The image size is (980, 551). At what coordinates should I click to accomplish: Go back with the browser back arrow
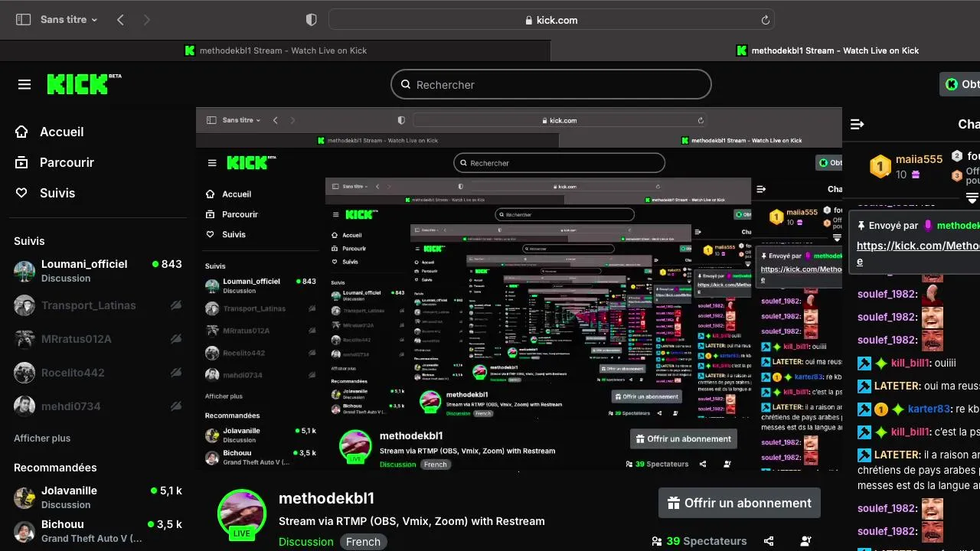point(120,20)
